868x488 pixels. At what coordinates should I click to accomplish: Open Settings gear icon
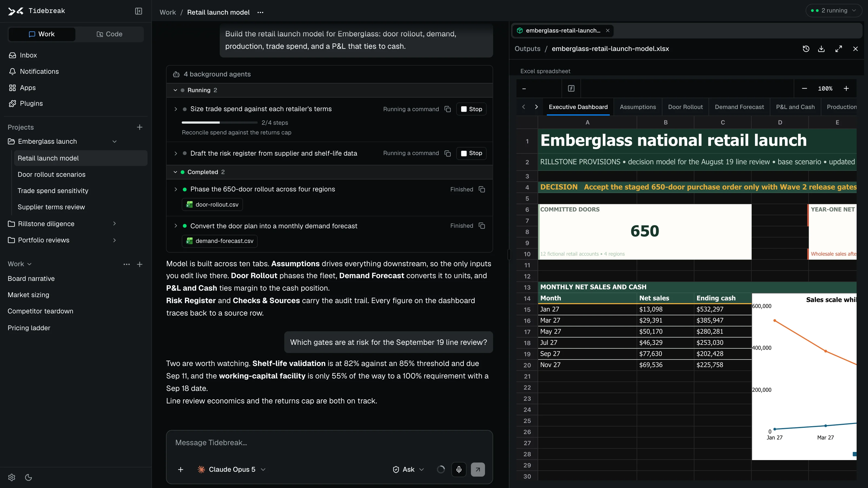(x=12, y=477)
